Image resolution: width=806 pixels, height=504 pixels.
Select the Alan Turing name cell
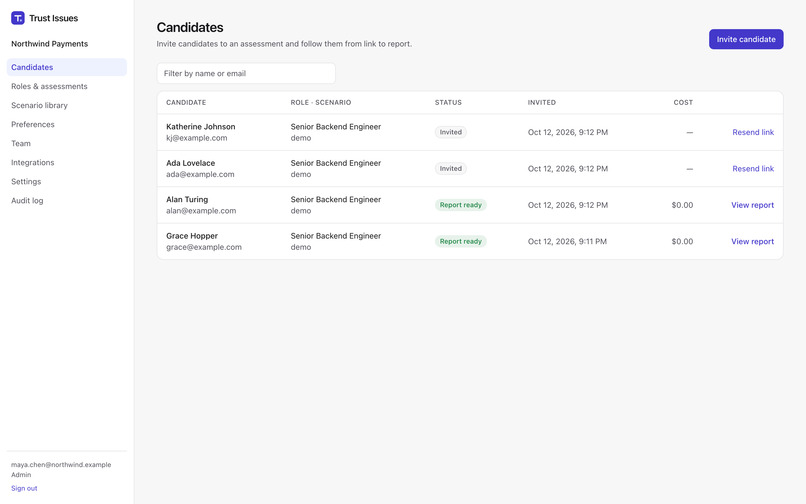pos(187,200)
